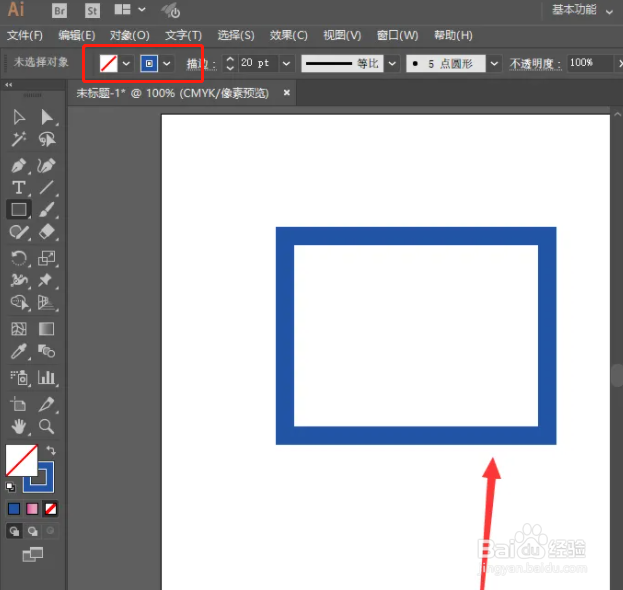The image size is (623, 590).
Task: Swap fill and stroke colors
Action: (x=51, y=450)
